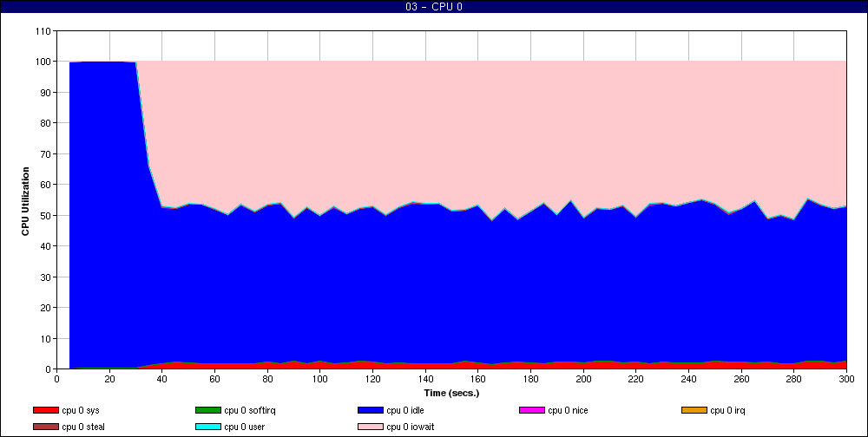This screenshot has height=437, width=868.
Task: Click the 'cpu 0 user' legend label
Action: click(x=245, y=427)
